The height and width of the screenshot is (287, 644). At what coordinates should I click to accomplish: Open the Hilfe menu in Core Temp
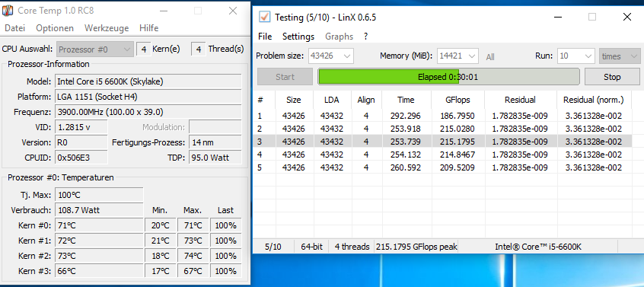pyautogui.click(x=148, y=28)
